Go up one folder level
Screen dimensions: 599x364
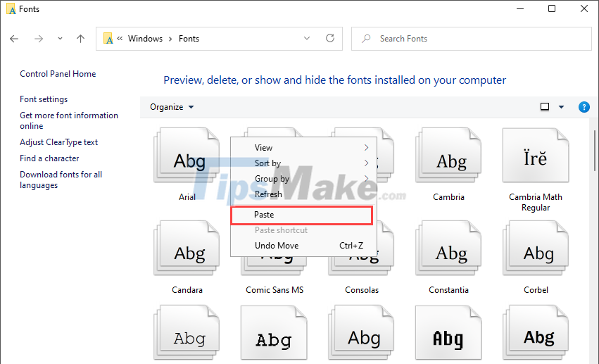[80, 39]
